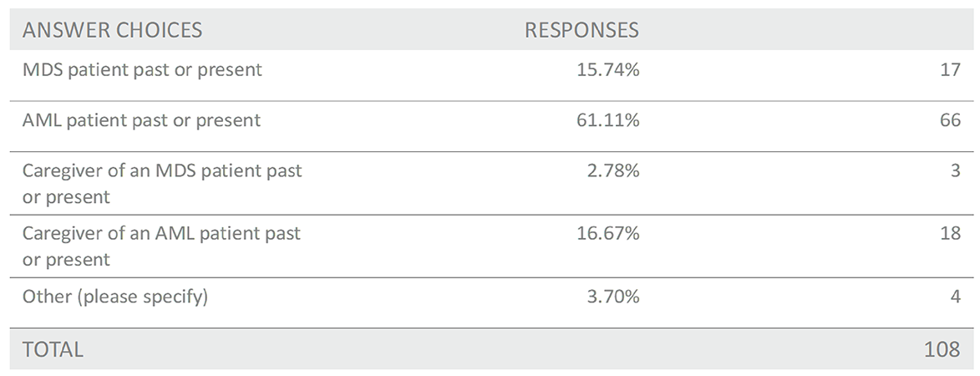Click the RESPONSES column header
The height and width of the screenshot is (376, 980).
click(581, 31)
